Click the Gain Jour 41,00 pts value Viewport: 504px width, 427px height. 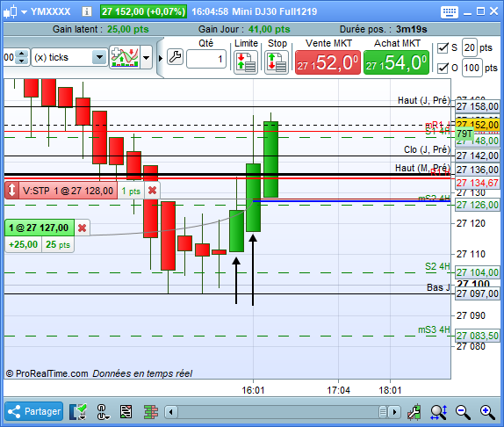click(270, 29)
